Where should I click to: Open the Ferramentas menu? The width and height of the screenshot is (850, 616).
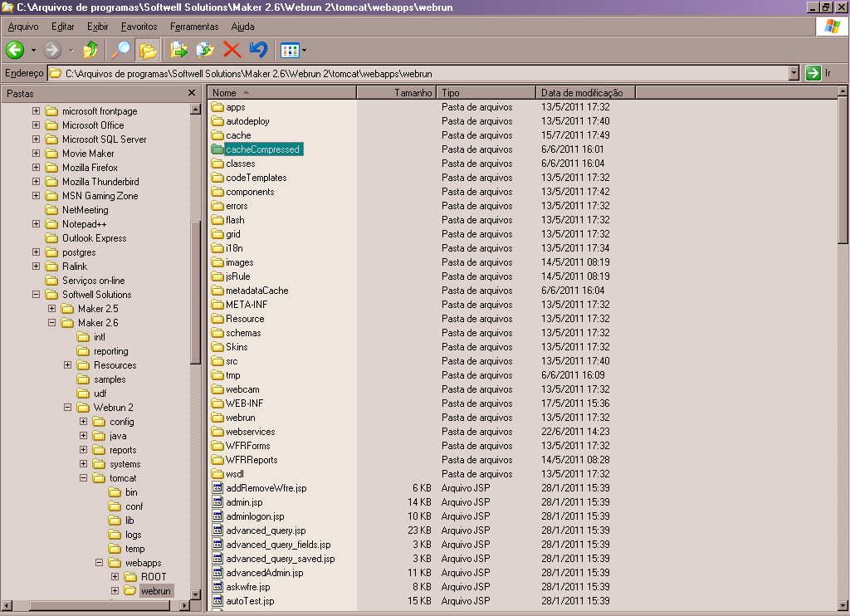pyautogui.click(x=194, y=27)
